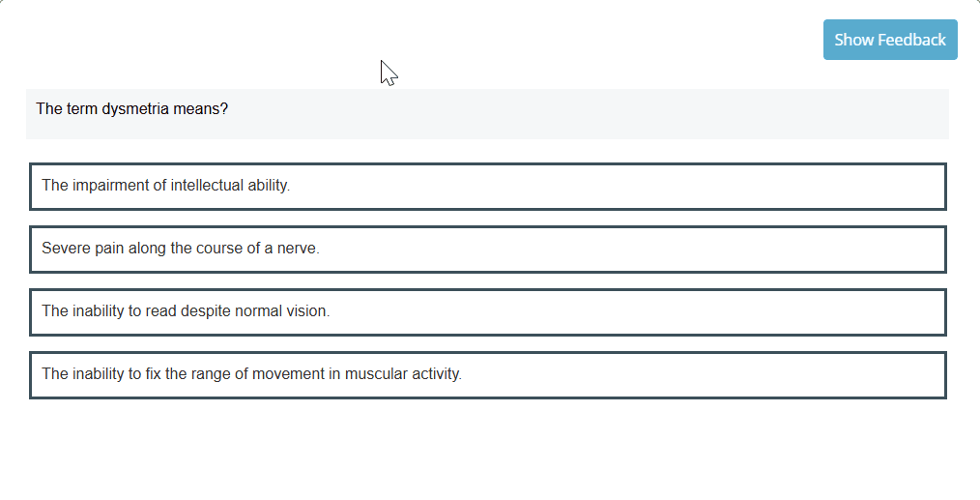Click the word 'movement' in the last option
The width and height of the screenshot is (980, 500).
coord(289,374)
